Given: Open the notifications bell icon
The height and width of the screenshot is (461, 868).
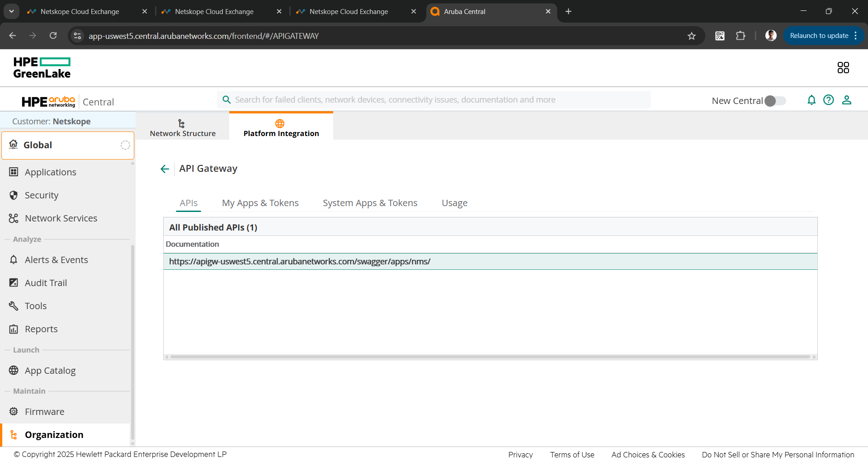Looking at the screenshot, I should (811, 100).
